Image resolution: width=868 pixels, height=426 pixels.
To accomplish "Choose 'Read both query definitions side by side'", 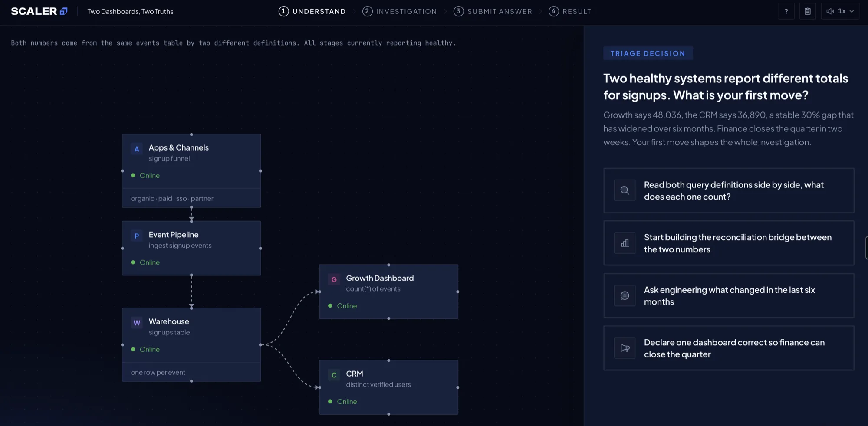I will [x=729, y=190].
